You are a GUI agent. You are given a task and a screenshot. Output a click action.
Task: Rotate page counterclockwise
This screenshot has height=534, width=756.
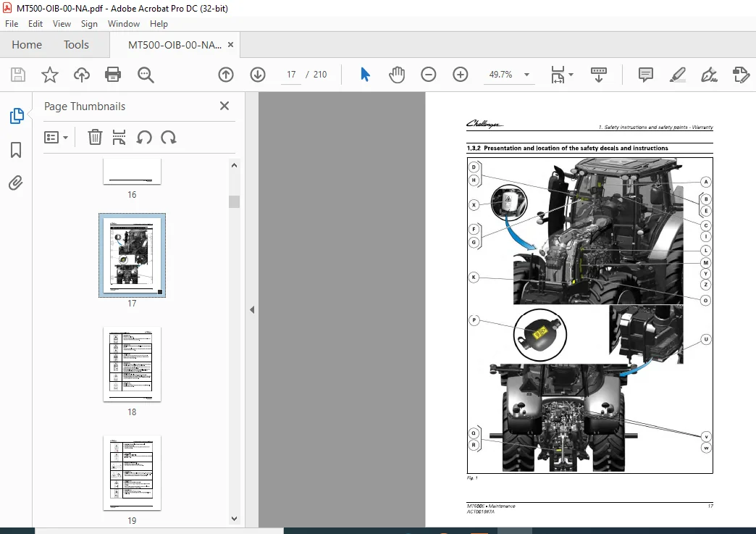(x=143, y=138)
